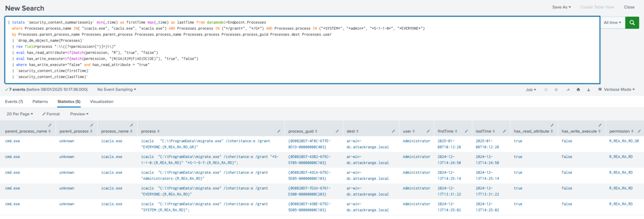Click the pencil icon in parent_process_name column header

point(50,125)
